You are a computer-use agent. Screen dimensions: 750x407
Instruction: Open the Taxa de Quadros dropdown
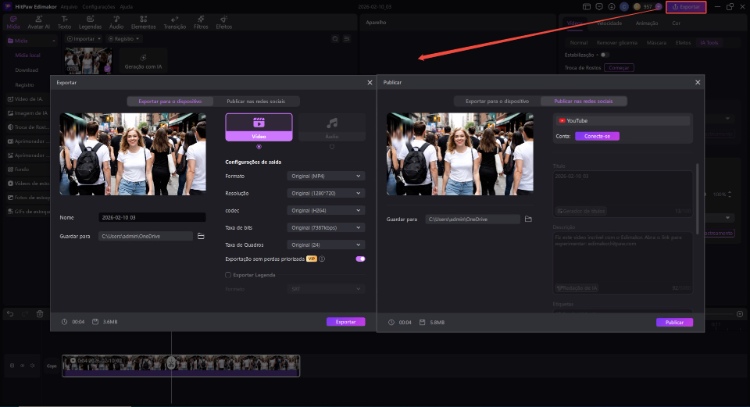coord(326,244)
